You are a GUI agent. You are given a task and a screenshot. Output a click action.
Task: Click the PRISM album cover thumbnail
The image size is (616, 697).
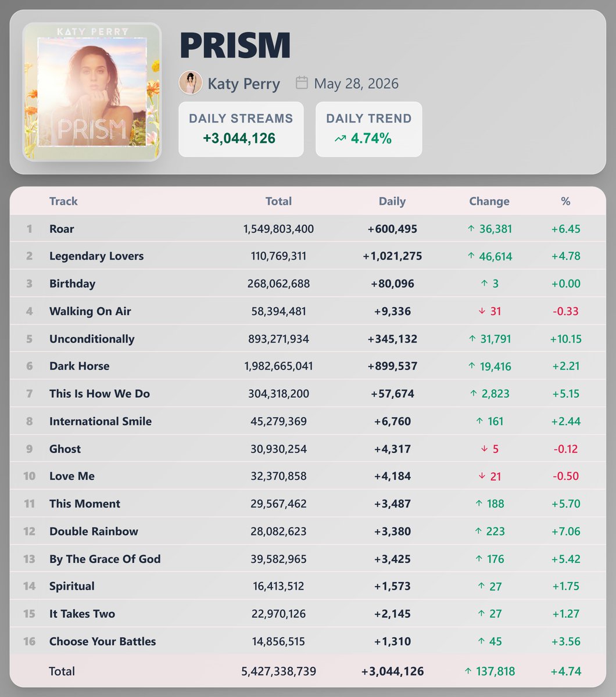pos(92,92)
